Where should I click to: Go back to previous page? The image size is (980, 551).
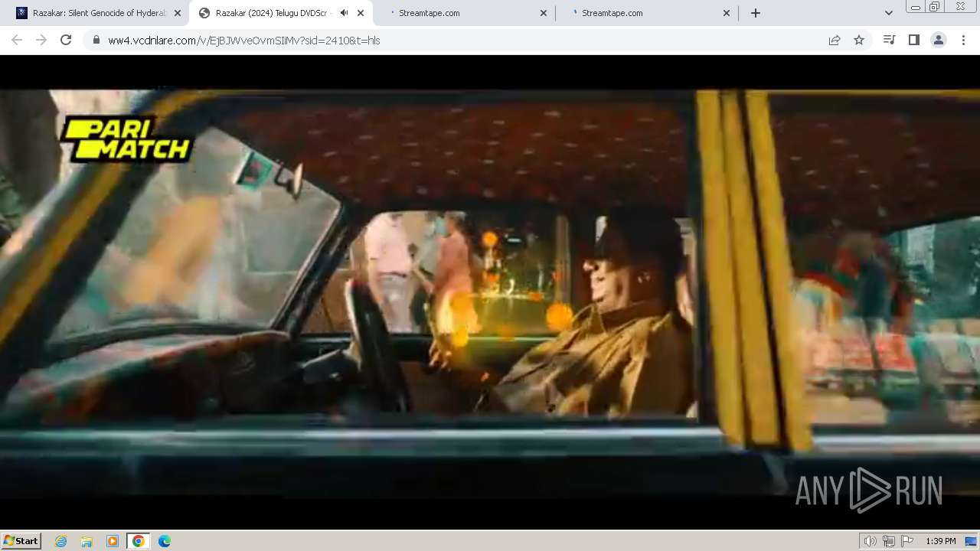pyautogui.click(x=17, y=40)
